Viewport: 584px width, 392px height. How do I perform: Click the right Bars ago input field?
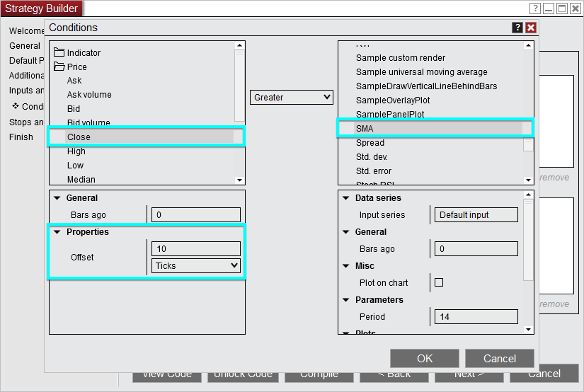click(x=476, y=248)
